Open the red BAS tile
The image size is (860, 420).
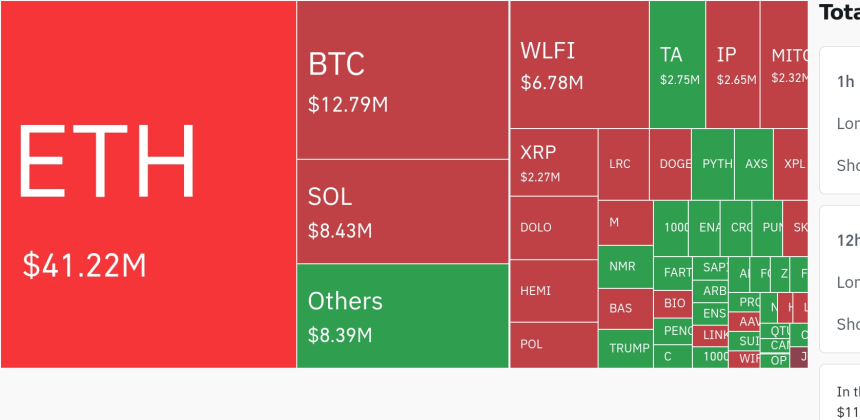coord(625,308)
